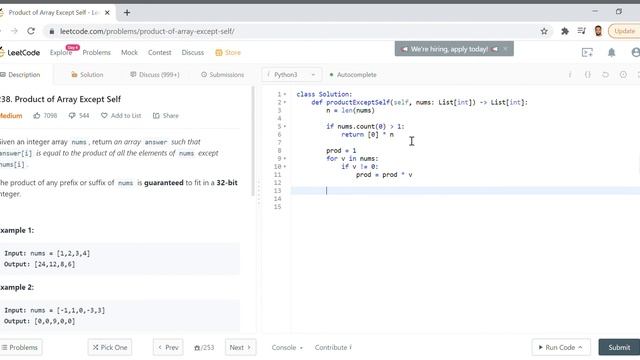Switch to the Discuss (999+) tab
640x360 pixels.
click(155, 75)
